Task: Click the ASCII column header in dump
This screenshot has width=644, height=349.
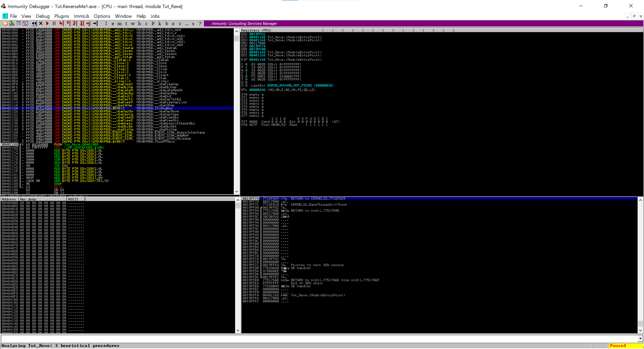Action: coord(76,199)
